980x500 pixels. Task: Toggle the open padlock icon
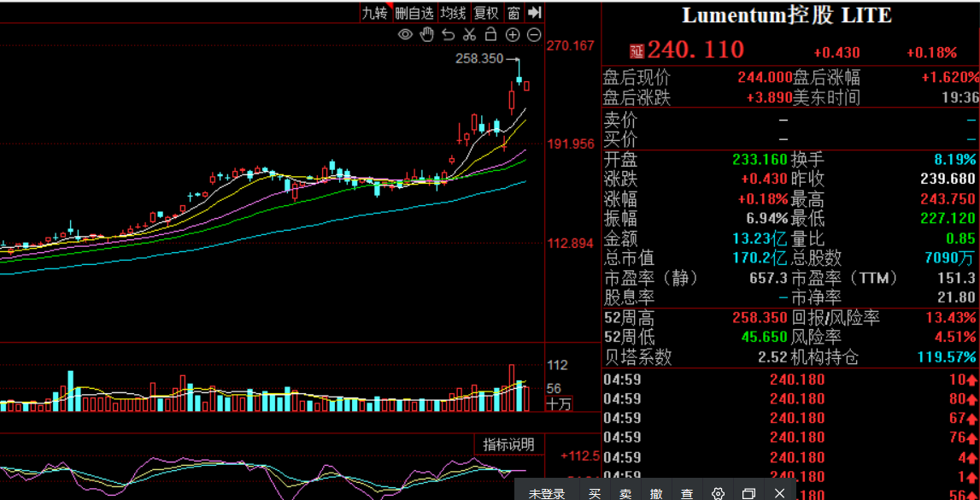491,33
